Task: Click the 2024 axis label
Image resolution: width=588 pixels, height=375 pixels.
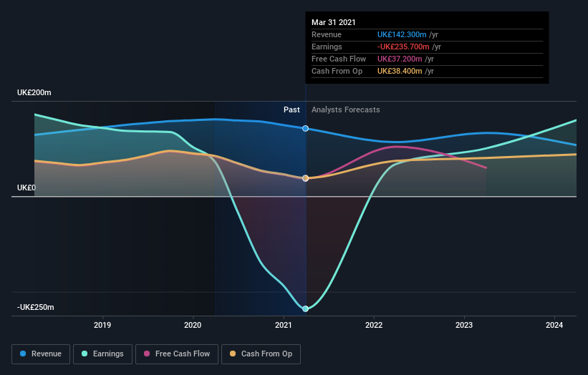Action: coord(554,325)
